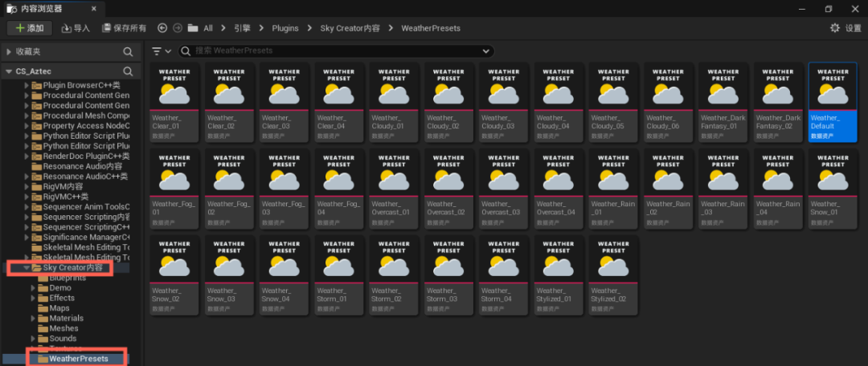Select Weather_DarkFantasy_02 preset asset

pos(778,102)
